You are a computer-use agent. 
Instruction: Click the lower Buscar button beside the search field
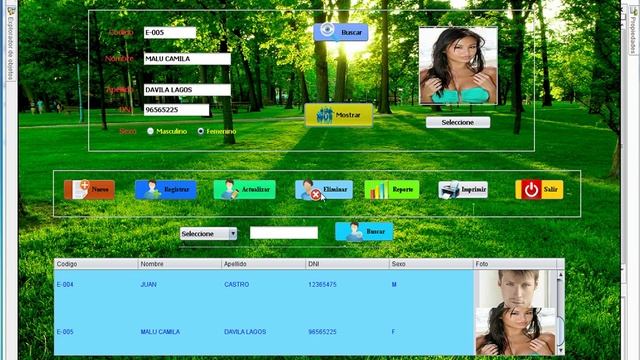click(364, 231)
